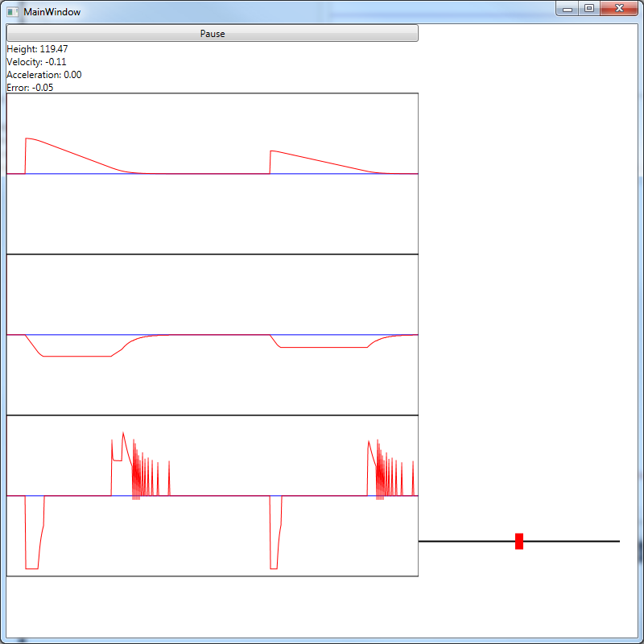This screenshot has width=644, height=644.
Task: Click the second peak in the top graph
Action: coord(272,151)
